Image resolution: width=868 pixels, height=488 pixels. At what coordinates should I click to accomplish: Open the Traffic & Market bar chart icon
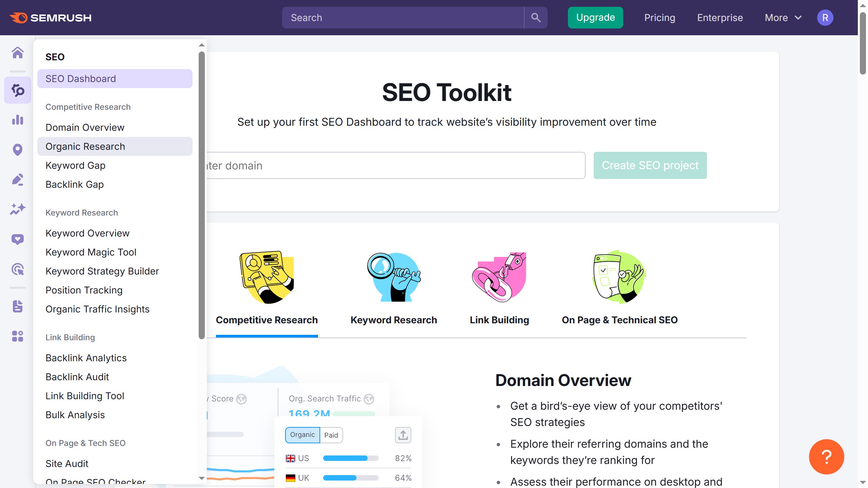[x=18, y=120]
